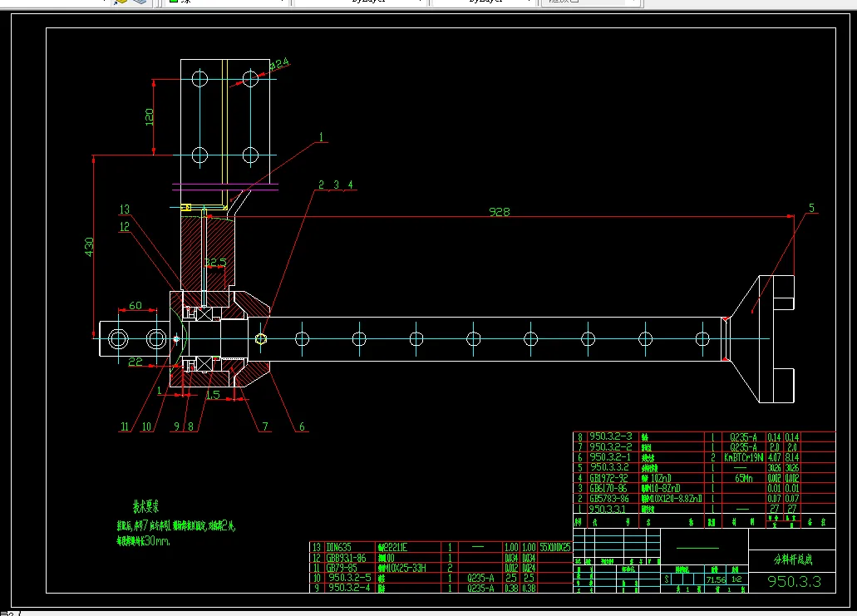Select the 950.3.3.1 parts list cell
857x616 pixels.
[x=608, y=509]
